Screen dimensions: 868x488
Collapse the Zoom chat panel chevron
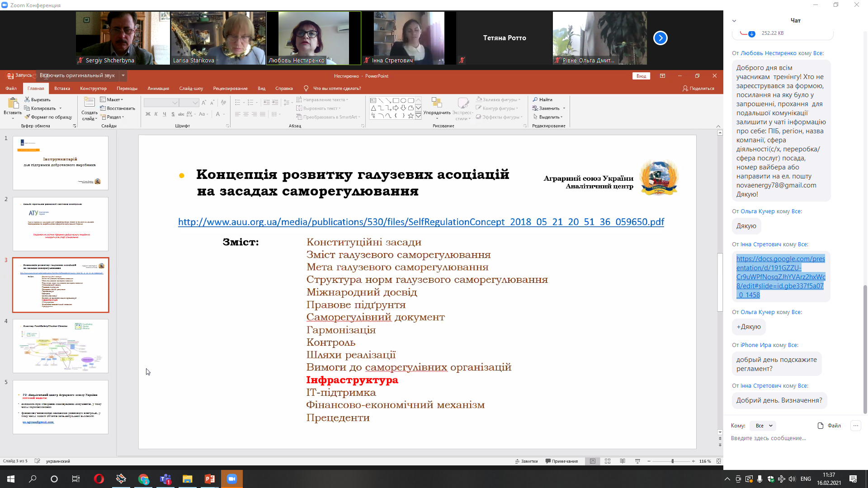[734, 21]
